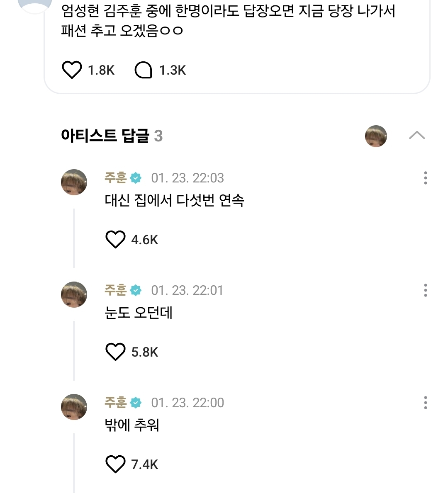This screenshot has height=498, width=448.
Task: Tap 주훈 username on 22:03 reply
Action: click(115, 178)
